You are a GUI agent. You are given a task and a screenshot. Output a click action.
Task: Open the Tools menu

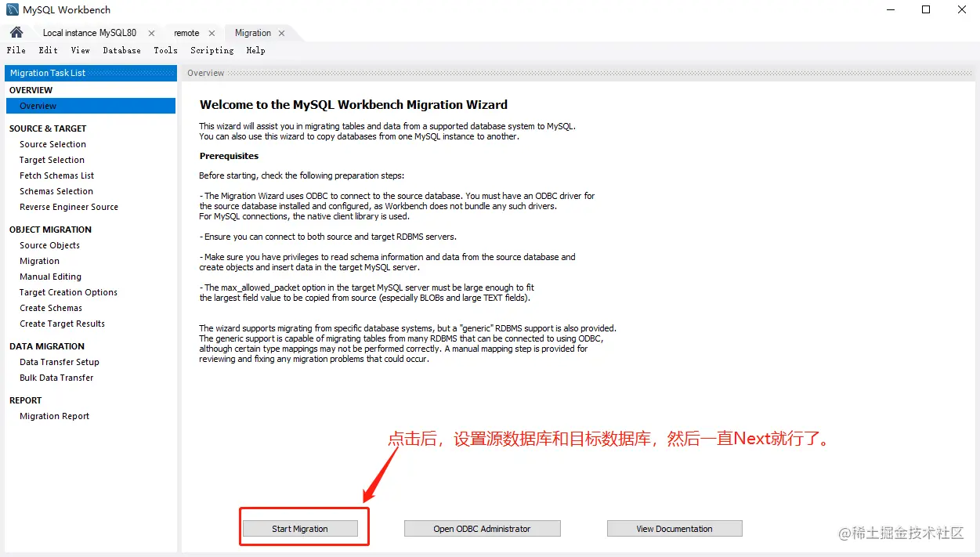point(165,50)
